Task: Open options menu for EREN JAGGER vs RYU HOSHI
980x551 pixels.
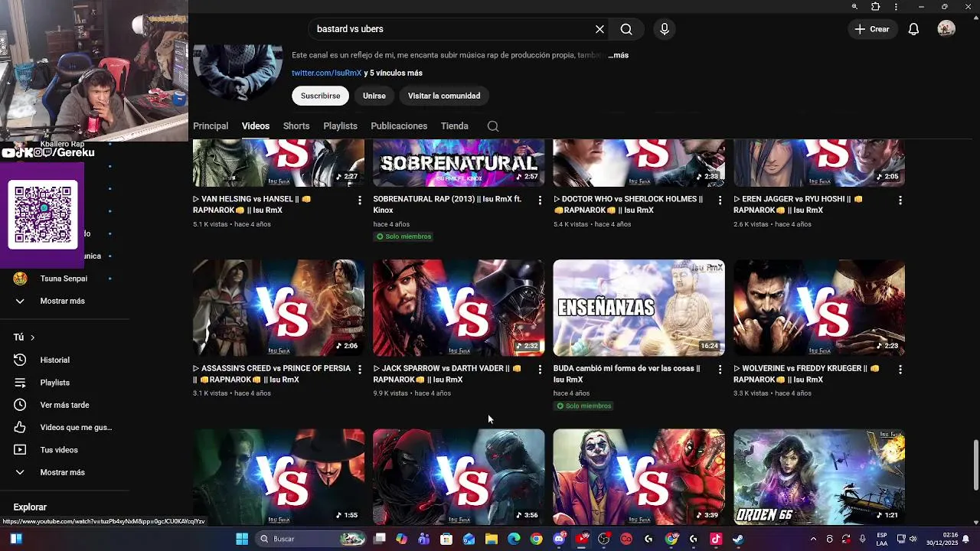Action: click(x=900, y=200)
